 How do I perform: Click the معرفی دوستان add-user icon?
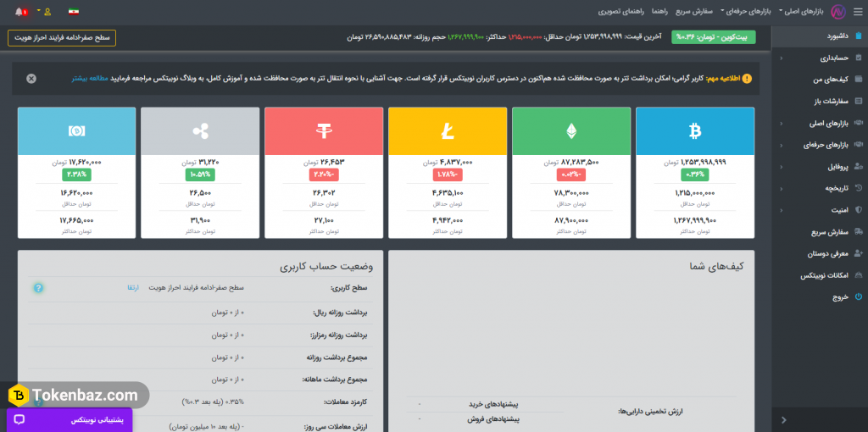point(858,253)
